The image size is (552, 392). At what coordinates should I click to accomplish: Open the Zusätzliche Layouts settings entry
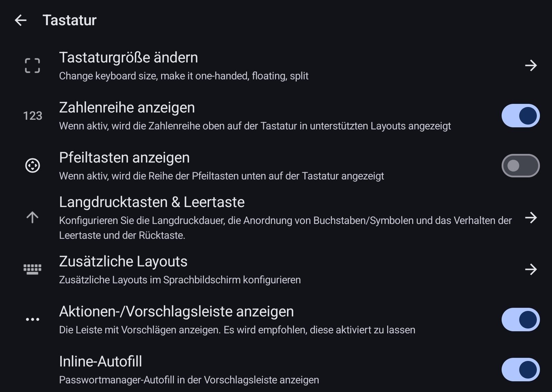point(123,262)
